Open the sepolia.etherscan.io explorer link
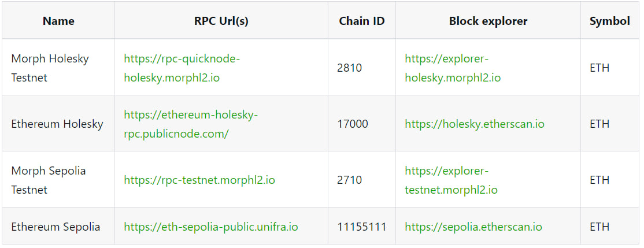This screenshot has width=644, height=248. tap(473, 227)
